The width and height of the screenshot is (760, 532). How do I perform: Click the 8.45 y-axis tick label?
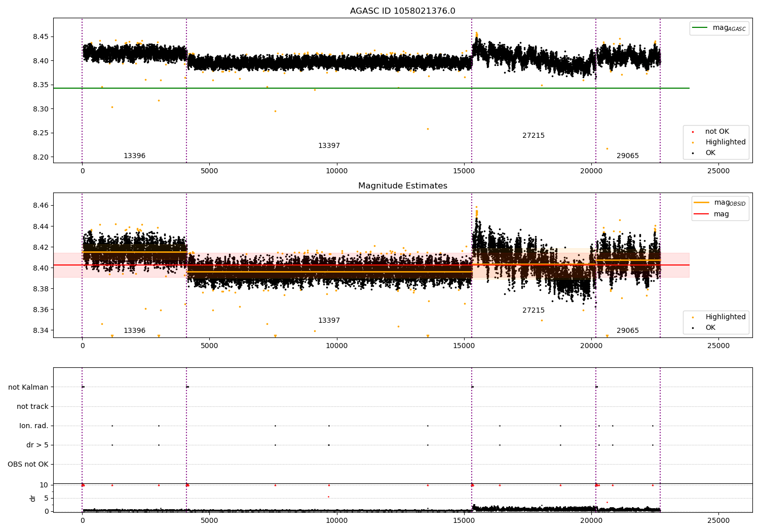pos(40,37)
